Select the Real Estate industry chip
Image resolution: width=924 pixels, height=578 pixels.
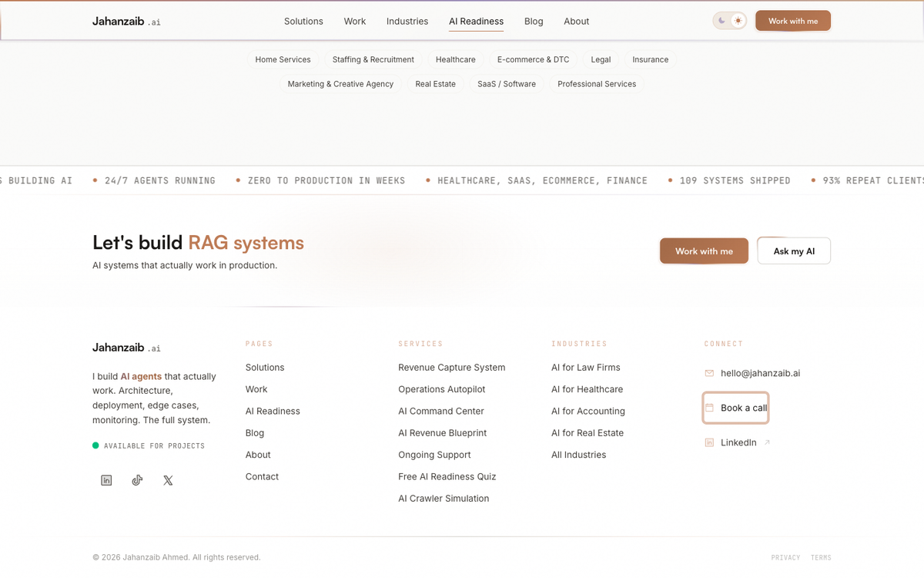436,84
